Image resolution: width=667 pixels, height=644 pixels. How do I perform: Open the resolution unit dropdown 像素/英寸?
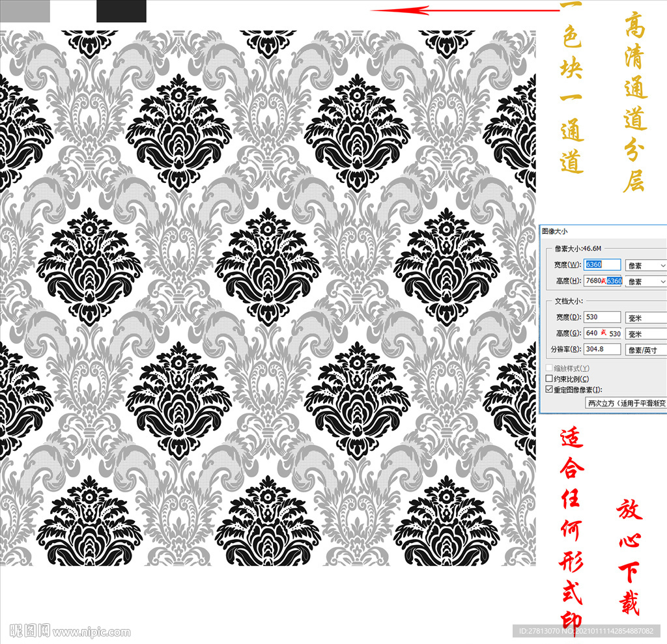click(x=646, y=350)
